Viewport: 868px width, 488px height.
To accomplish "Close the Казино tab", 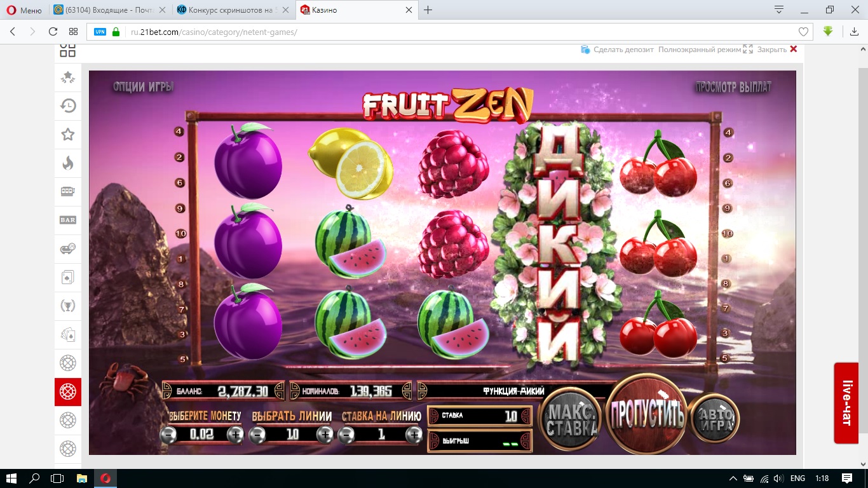I will pyautogui.click(x=409, y=10).
